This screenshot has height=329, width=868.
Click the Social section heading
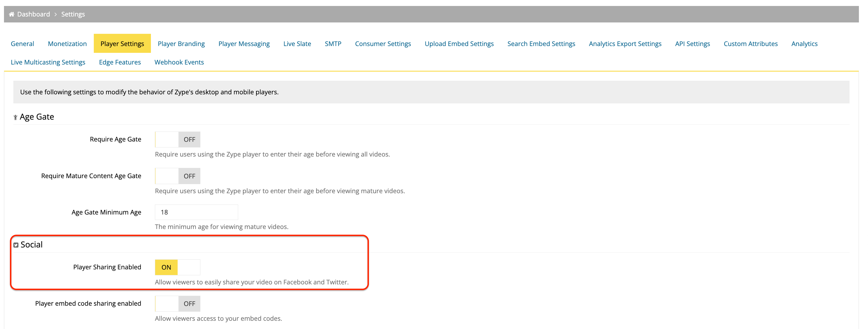pyautogui.click(x=31, y=244)
